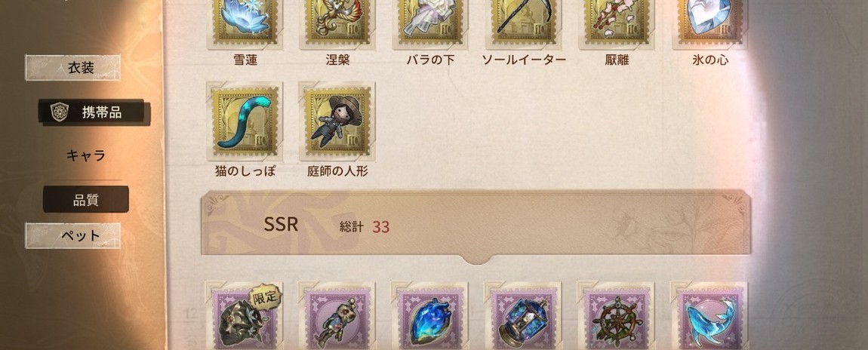Sort by 品質 option

[86, 200]
